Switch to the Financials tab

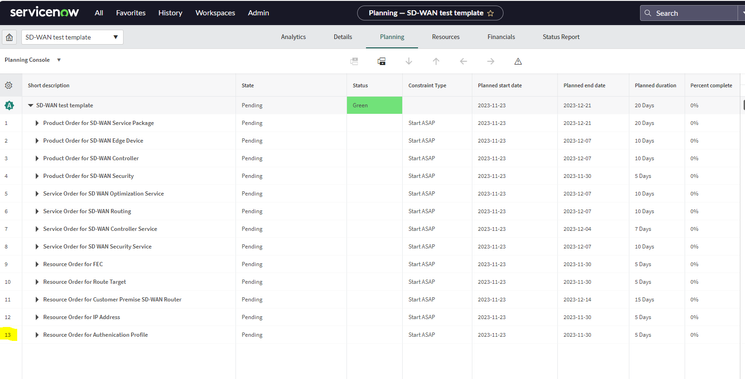coord(501,37)
